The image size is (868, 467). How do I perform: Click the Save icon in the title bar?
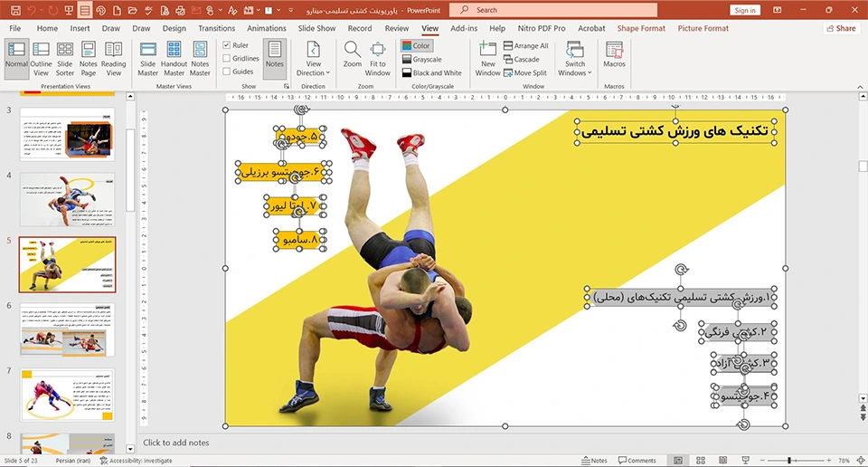15,10
